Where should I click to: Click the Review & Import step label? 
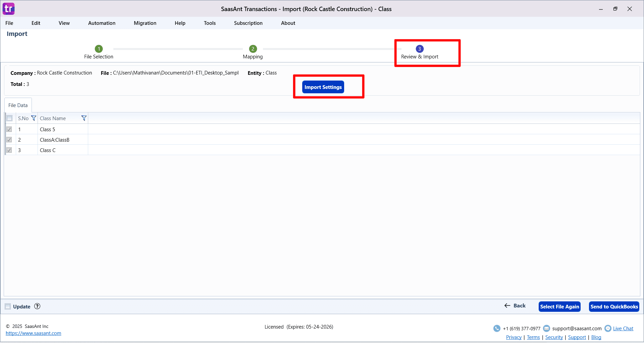click(x=420, y=57)
